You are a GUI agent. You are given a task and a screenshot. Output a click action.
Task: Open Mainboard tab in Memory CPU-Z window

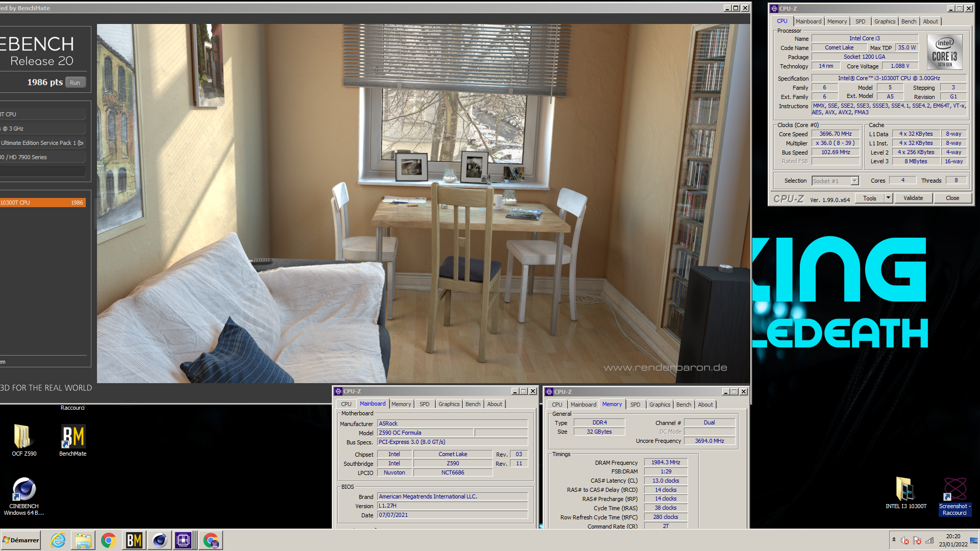point(583,405)
